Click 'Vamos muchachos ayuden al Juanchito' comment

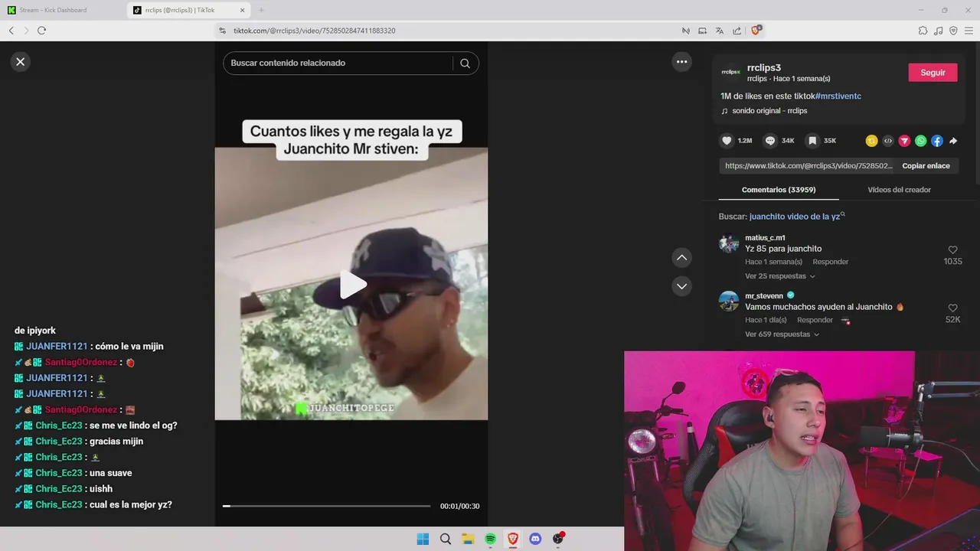825,307
